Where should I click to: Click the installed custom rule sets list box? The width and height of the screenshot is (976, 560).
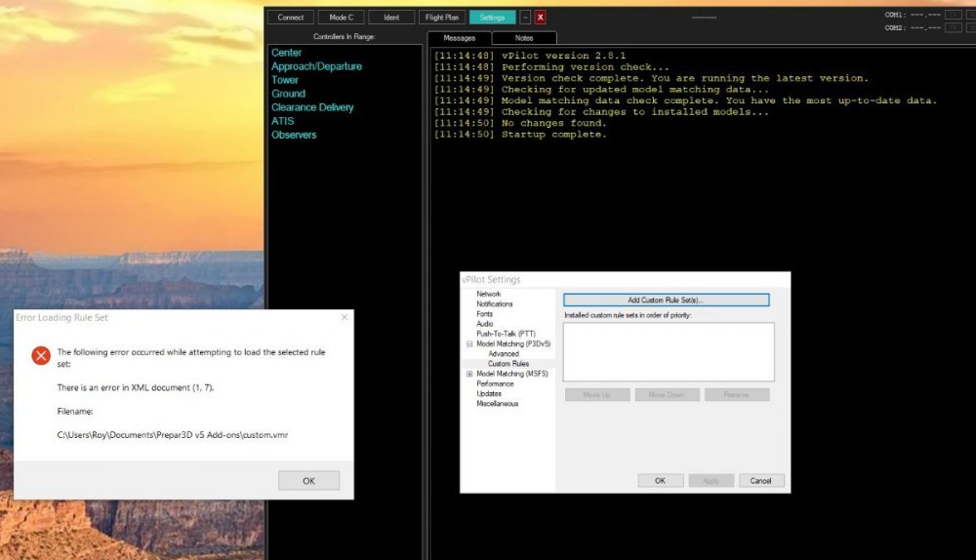tap(669, 351)
